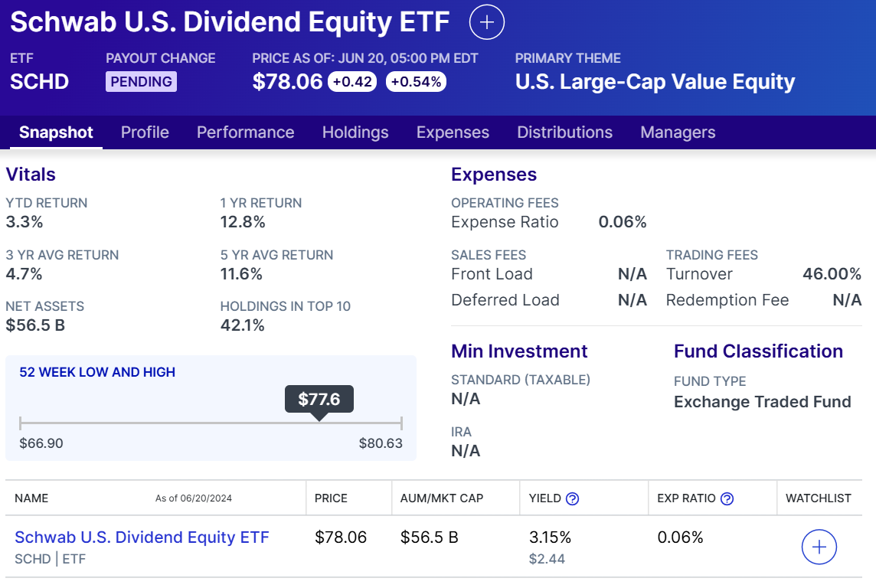
Task: Click the EXP RATIO column header label
Action: [686, 498]
